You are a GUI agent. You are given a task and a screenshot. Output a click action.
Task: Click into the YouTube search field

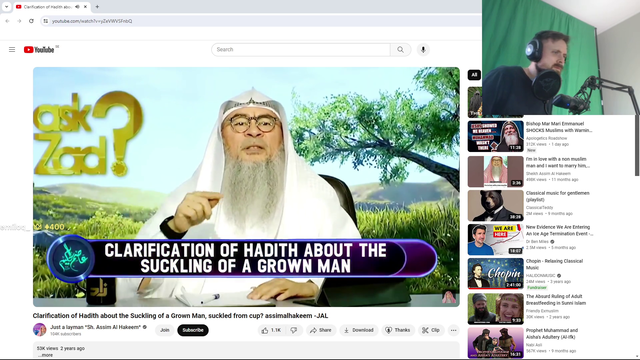[301, 49]
